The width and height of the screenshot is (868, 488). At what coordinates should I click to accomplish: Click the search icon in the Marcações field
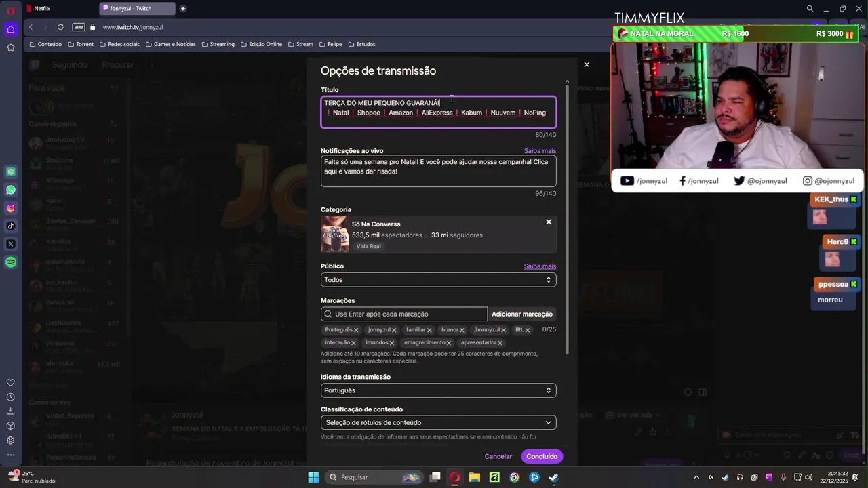click(328, 314)
